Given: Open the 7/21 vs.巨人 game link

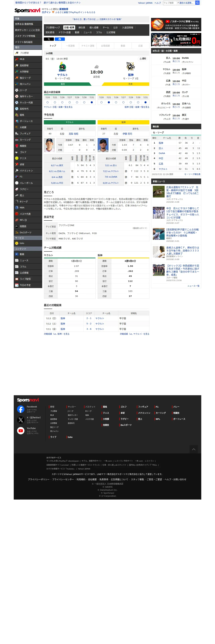Looking at the screenshot, I should coord(111,166).
